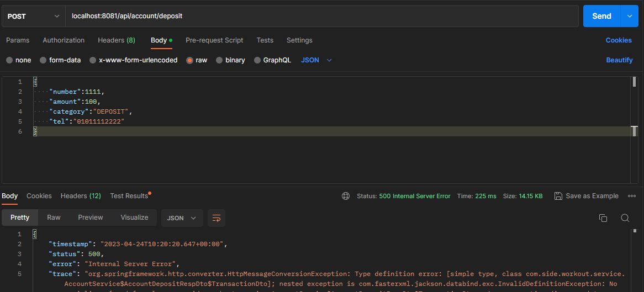
Task: Select the form-data radio option
Action: click(43, 60)
